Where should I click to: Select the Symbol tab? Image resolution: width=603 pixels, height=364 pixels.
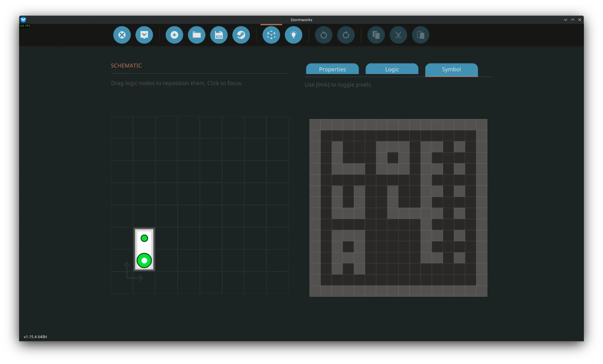point(451,69)
